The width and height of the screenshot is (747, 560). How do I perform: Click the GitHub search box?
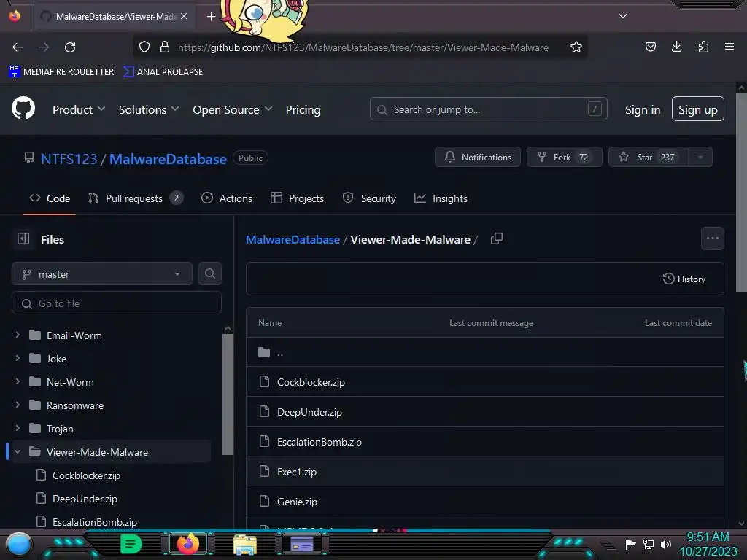[x=488, y=109]
